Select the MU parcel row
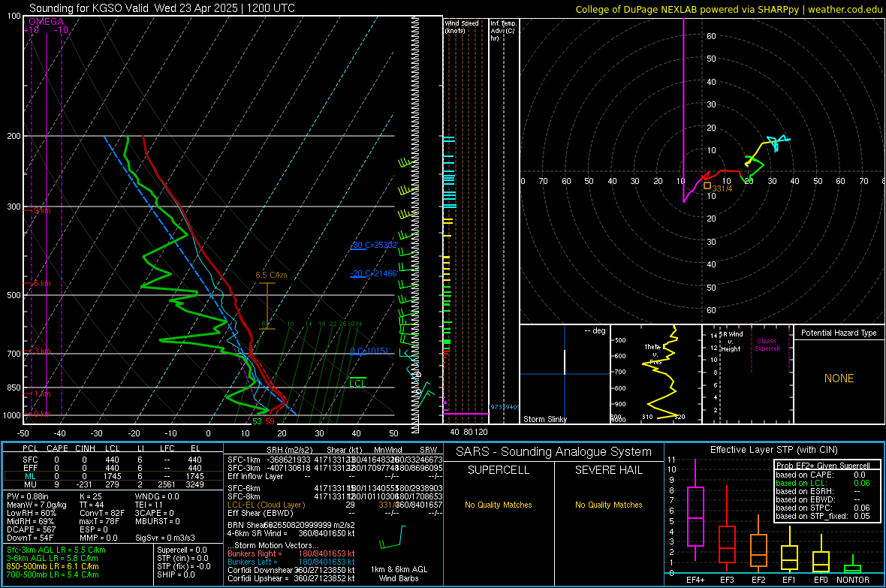 point(113,484)
